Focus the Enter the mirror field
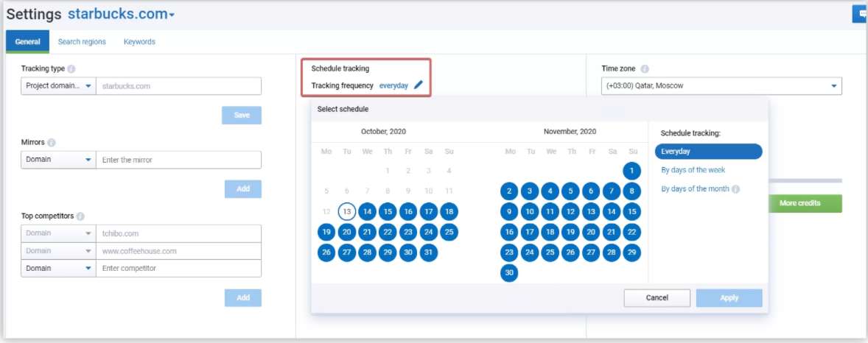This screenshot has height=343, width=868. coord(179,160)
